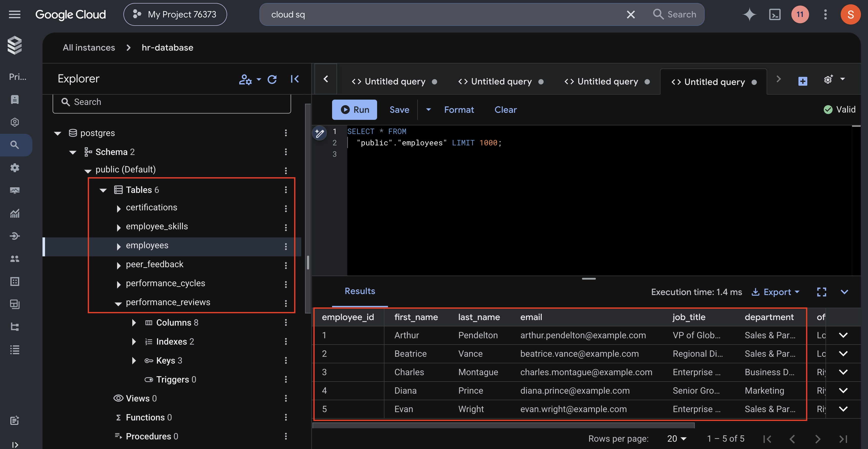
Task: Go to All instances breadcrumb
Action: click(x=89, y=48)
